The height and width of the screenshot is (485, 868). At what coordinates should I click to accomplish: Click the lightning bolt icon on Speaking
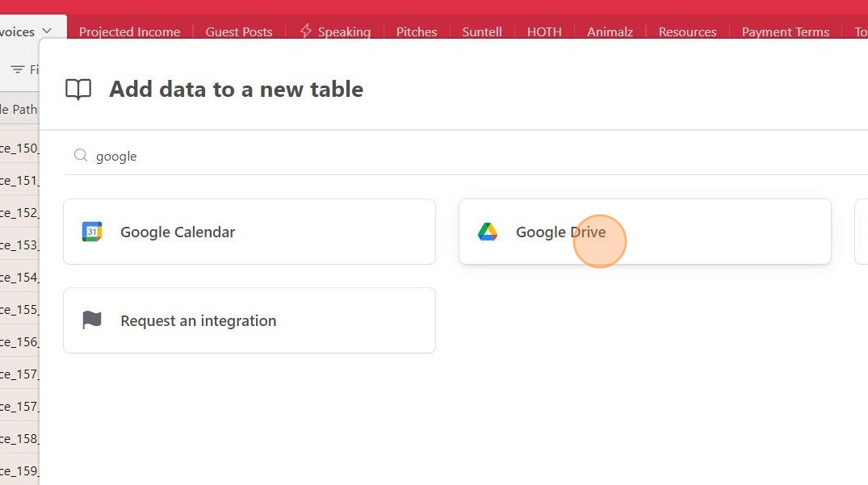pos(305,31)
